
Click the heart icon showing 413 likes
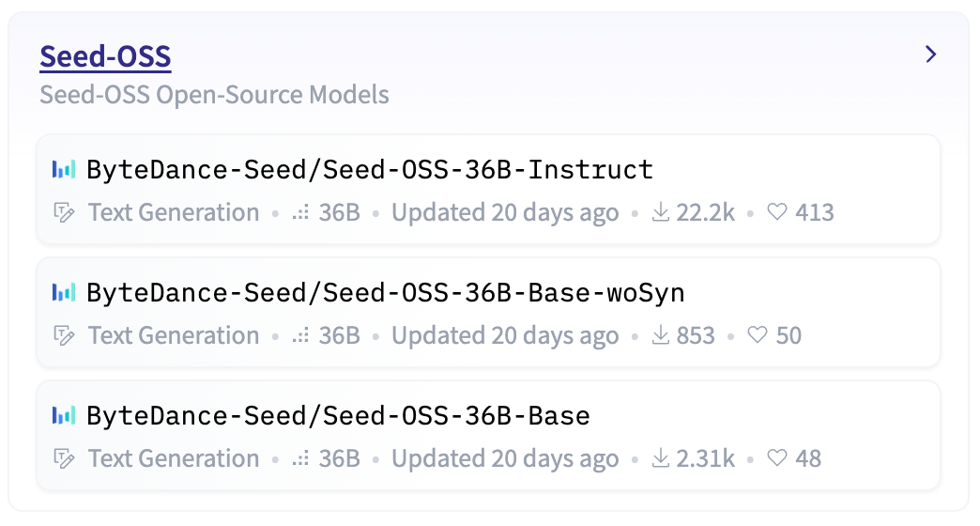click(777, 213)
